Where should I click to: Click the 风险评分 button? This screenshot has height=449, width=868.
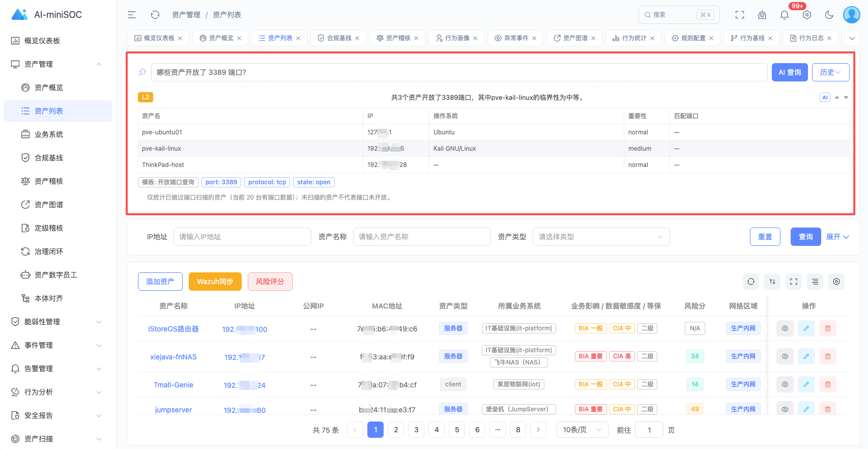(x=270, y=282)
